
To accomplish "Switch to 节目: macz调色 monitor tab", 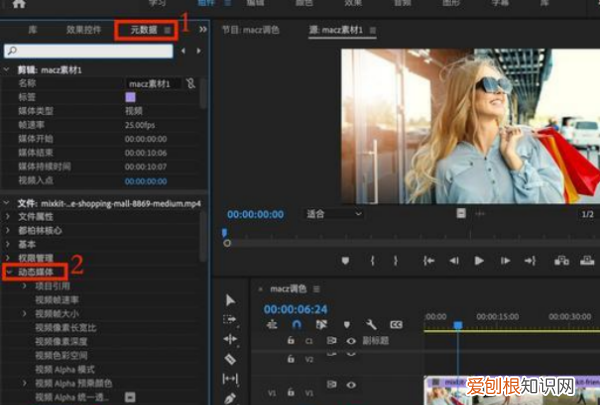I will [251, 30].
